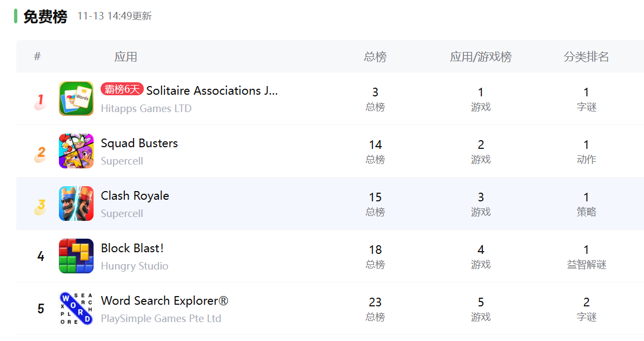
Task: Click the Hungry Studio developer name
Action: pos(135,266)
